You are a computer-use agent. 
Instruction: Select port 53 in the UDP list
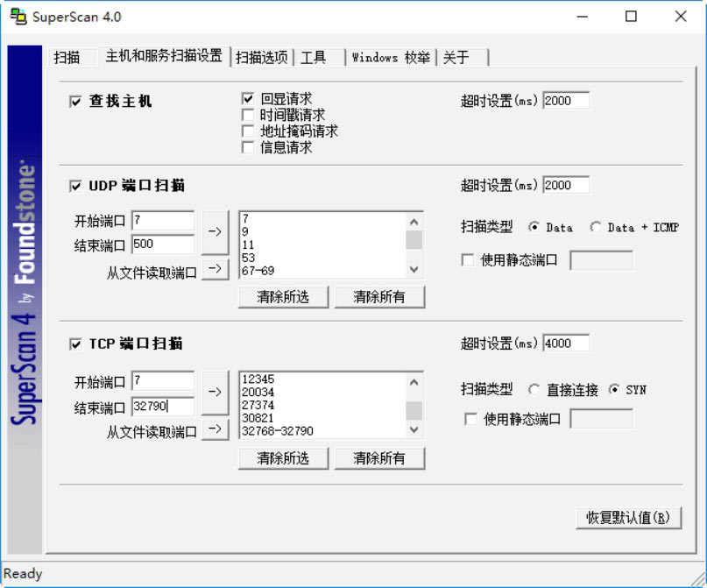click(x=323, y=258)
